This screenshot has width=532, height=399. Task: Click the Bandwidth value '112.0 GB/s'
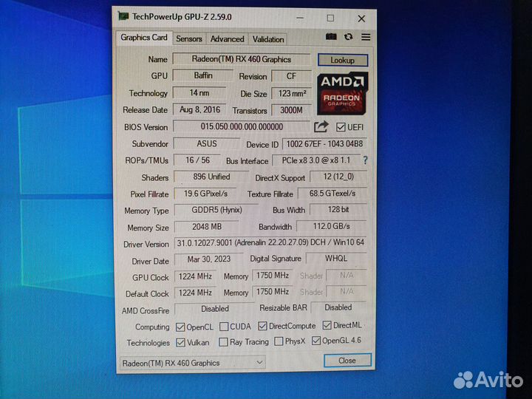(332, 226)
